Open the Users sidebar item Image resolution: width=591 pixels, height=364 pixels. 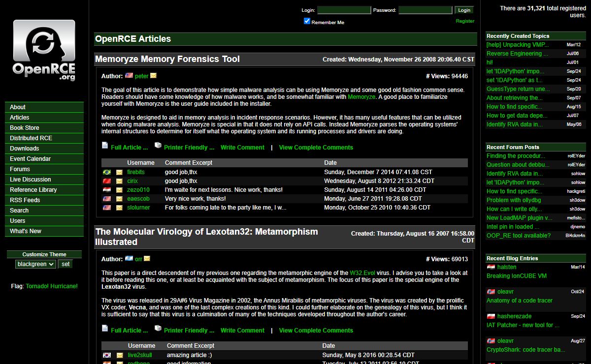[44, 221]
